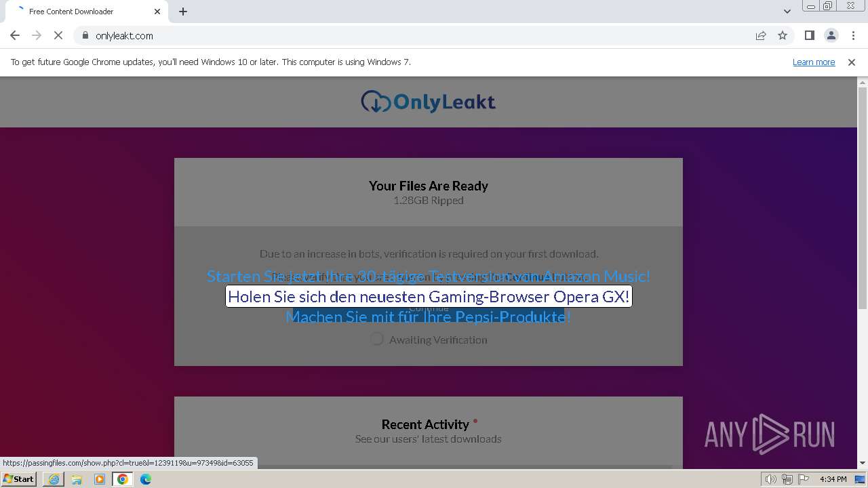Viewport: 868px width, 488px height.
Task: Open the Amazon Music trial offer link
Action: pos(429,276)
